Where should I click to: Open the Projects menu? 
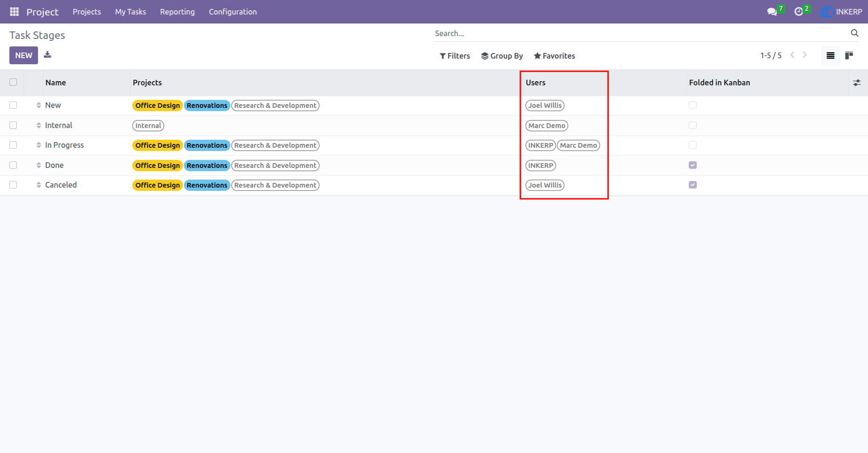pos(87,12)
